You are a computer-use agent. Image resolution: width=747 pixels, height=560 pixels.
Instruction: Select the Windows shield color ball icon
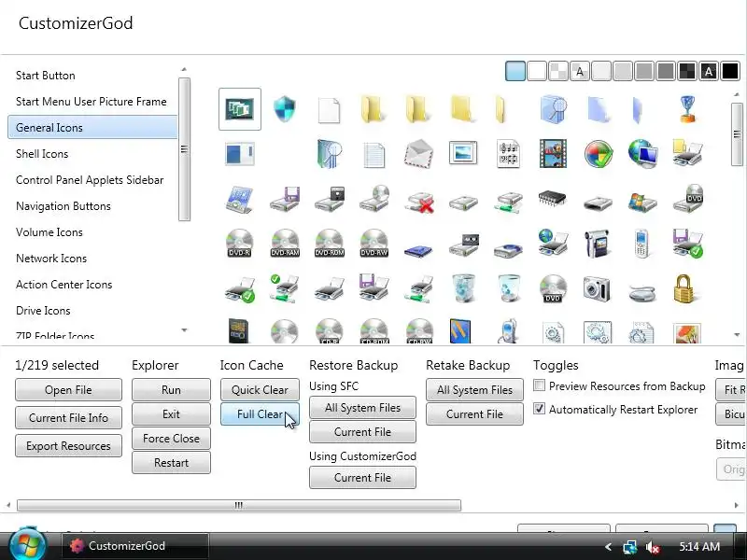(x=598, y=153)
